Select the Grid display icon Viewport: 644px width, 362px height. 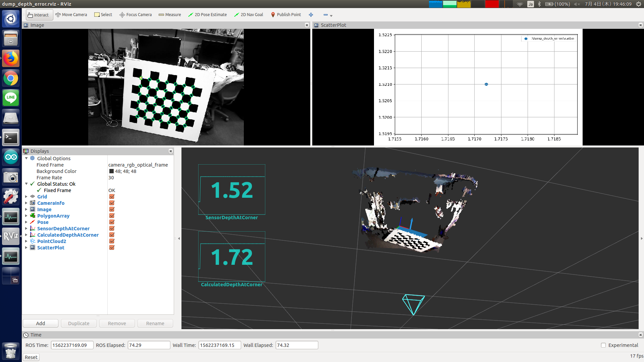coord(33,197)
